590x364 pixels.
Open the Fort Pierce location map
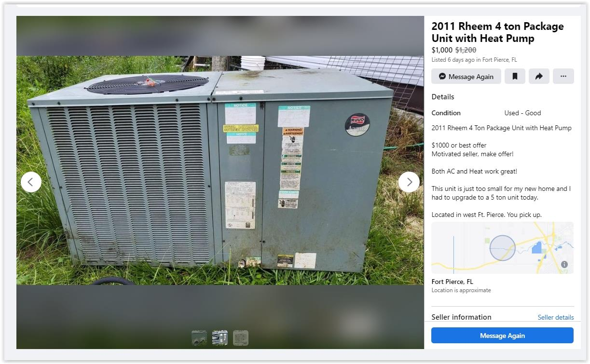[502, 248]
